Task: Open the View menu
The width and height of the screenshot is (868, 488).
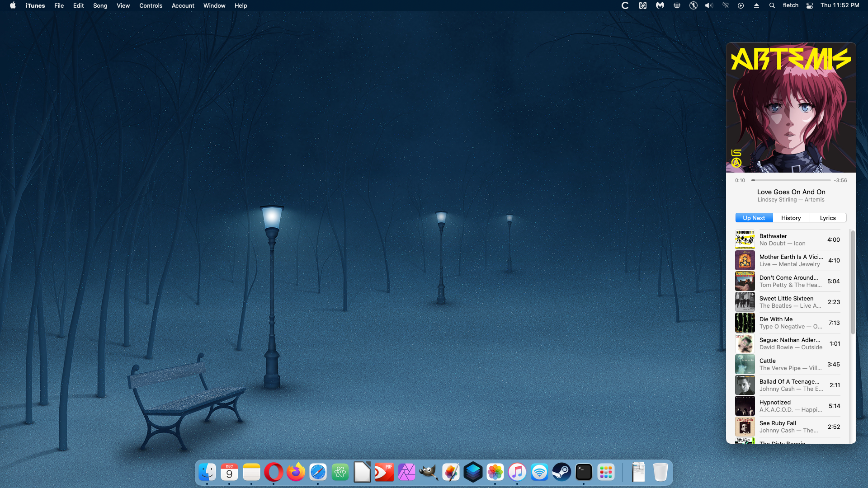Action: tap(123, 5)
